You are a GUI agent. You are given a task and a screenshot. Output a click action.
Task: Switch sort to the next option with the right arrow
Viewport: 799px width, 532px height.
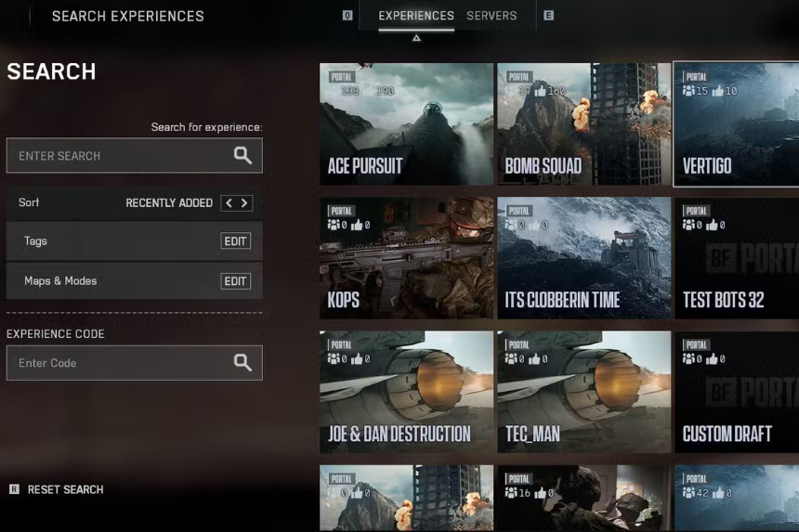[244, 203]
